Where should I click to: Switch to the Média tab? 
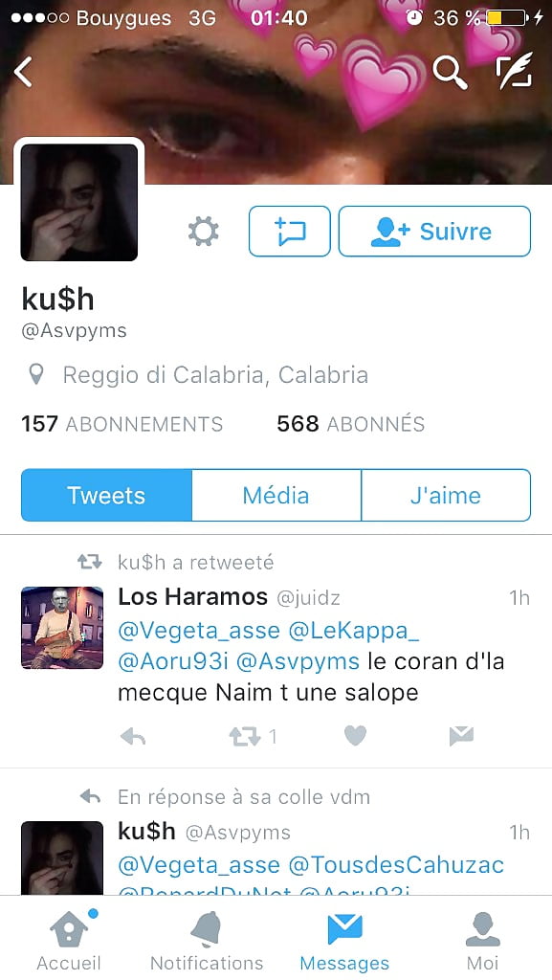pos(276,495)
